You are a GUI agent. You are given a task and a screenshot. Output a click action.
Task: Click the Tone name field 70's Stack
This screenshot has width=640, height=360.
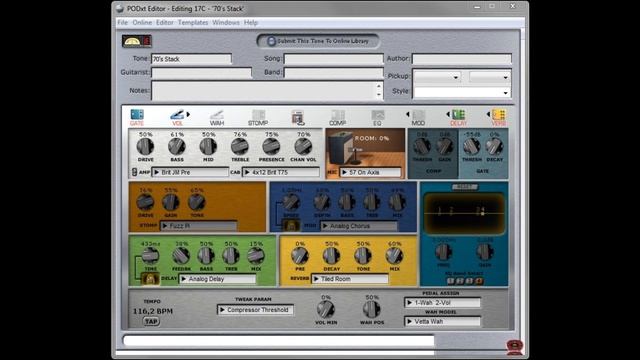[x=191, y=59]
